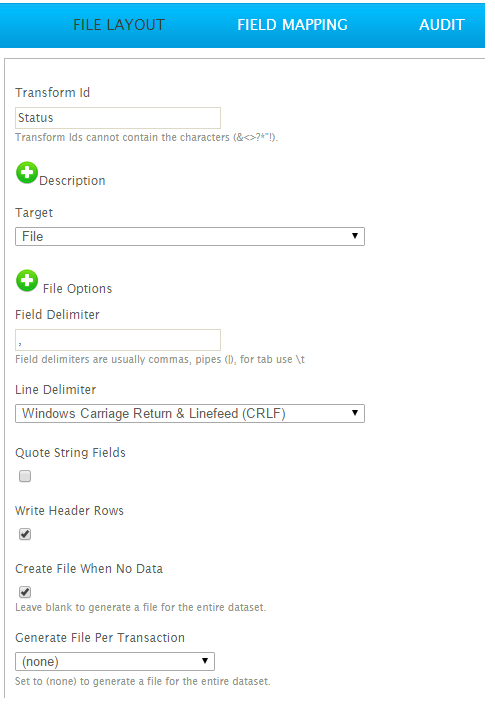Click the Write Header Rows label text

click(x=69, y=511)
